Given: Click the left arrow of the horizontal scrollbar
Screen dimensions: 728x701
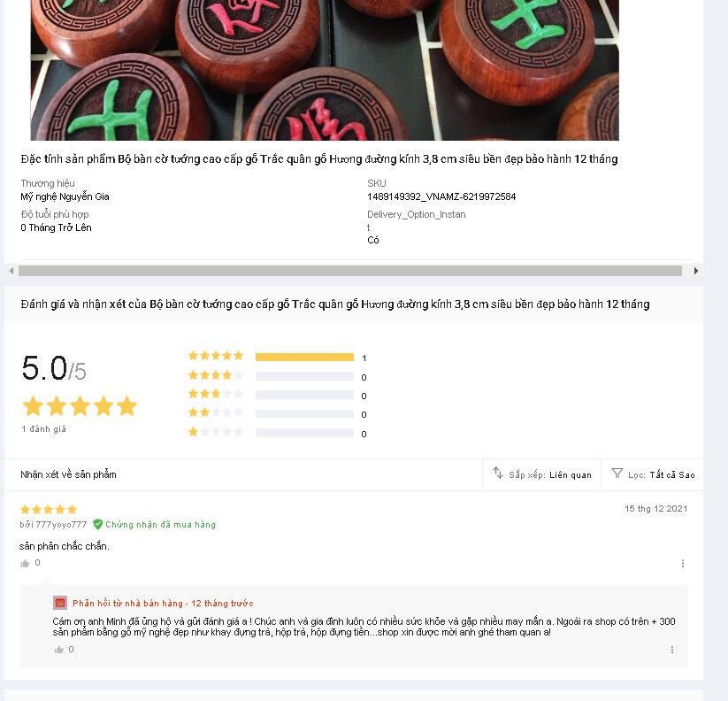Looking at the screenshot, I should pyautogui.click(x=11, y=271).
